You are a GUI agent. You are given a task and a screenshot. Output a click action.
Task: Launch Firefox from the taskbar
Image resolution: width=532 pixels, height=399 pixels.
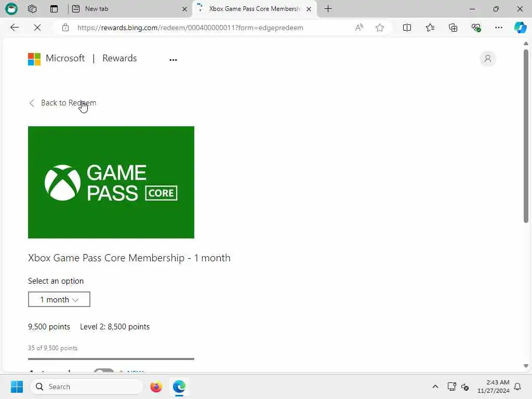point(156,387)
